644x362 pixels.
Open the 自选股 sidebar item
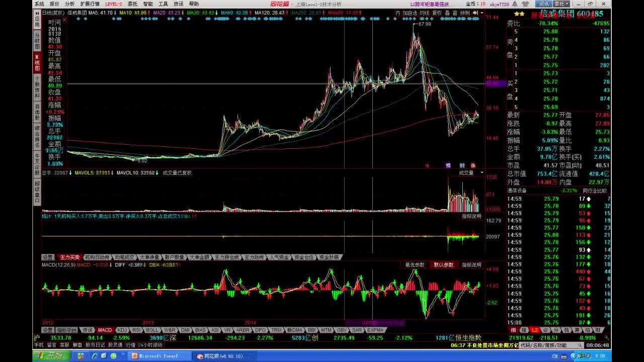(x=37, y=112)
